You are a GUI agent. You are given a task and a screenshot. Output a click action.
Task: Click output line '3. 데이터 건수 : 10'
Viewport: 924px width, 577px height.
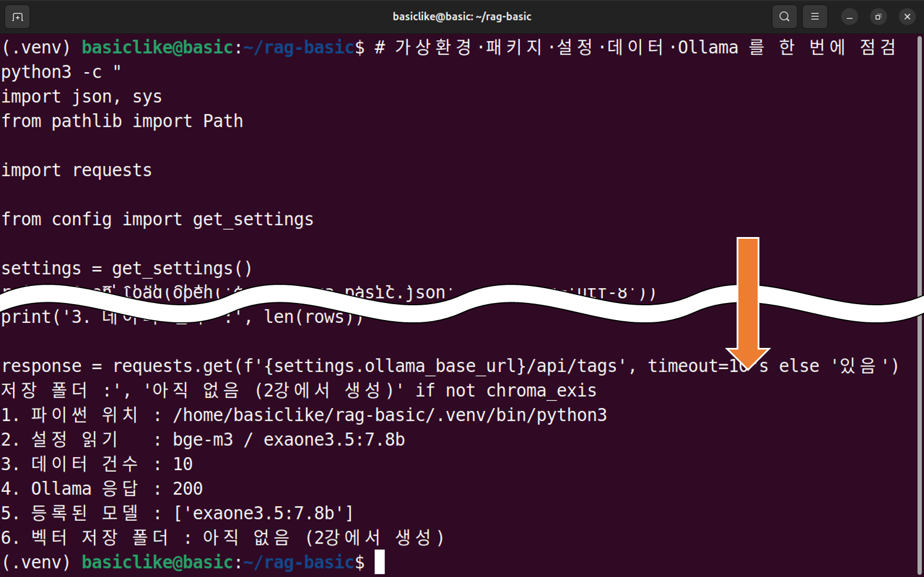[97, 464]
